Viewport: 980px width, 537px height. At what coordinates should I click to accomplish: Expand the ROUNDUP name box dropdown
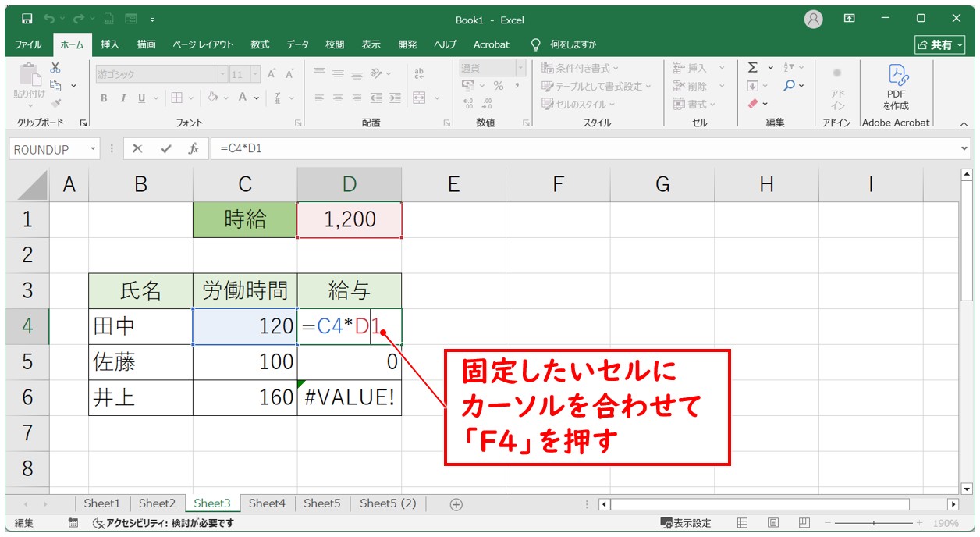(94, 149)
